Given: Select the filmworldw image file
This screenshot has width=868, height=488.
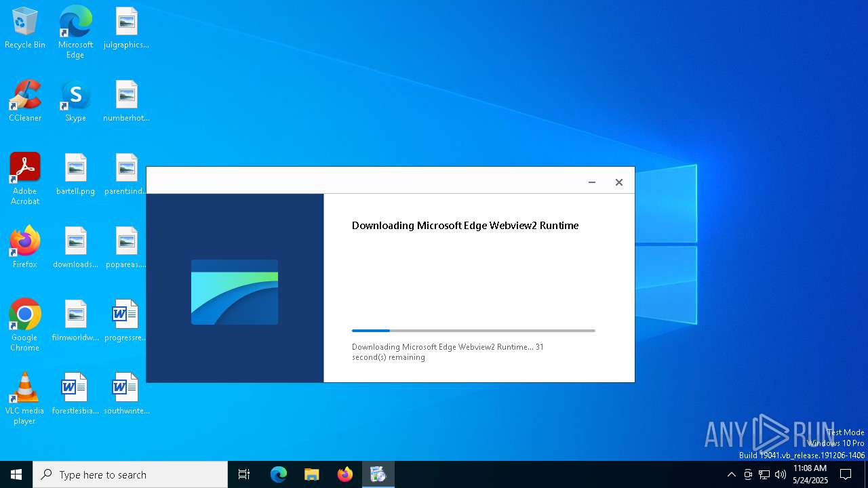Looking at the screenshot, I should coord(75,321).
